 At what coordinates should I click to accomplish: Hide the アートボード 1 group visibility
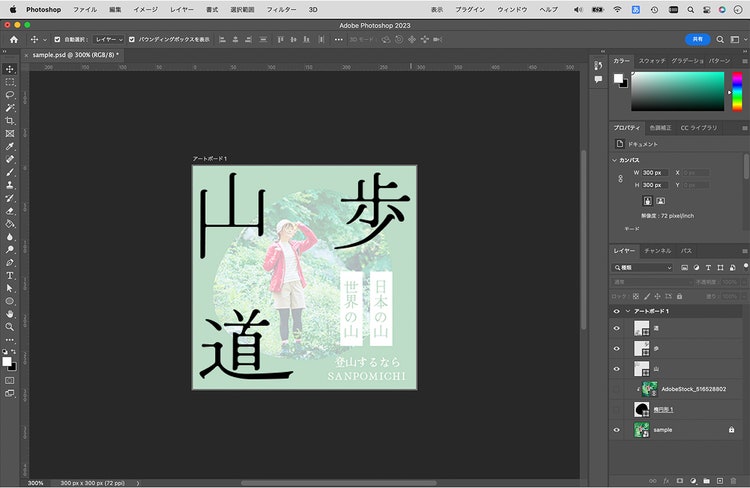(x=617, y=311)
